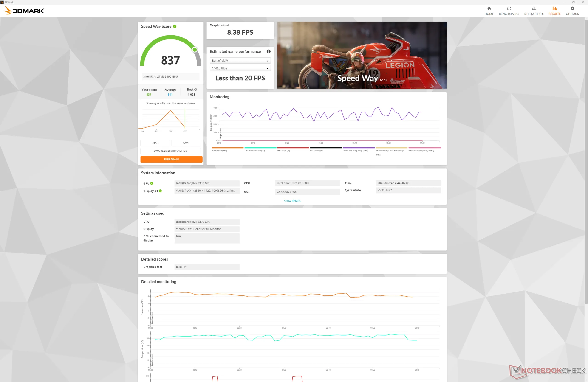Viewport: 588px width, 382px height.
Task: Click the large 837 score number
Action: [x=170, y=60]
